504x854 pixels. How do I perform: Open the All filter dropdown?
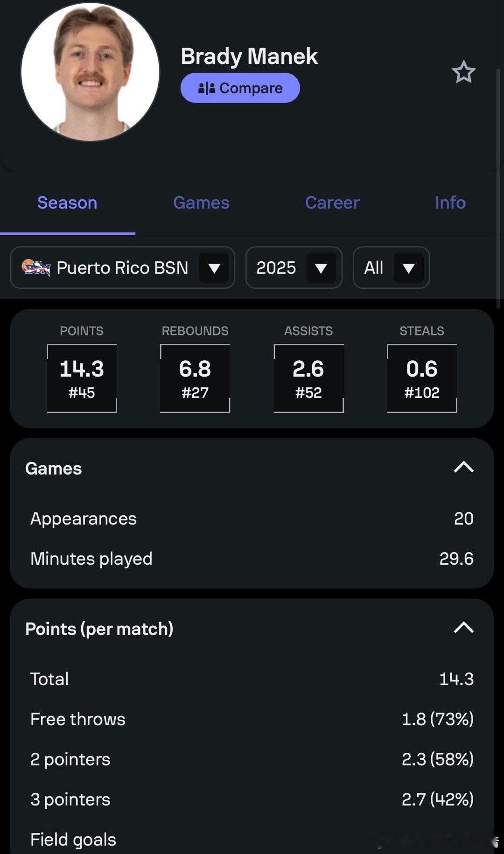tap(408, 268)
